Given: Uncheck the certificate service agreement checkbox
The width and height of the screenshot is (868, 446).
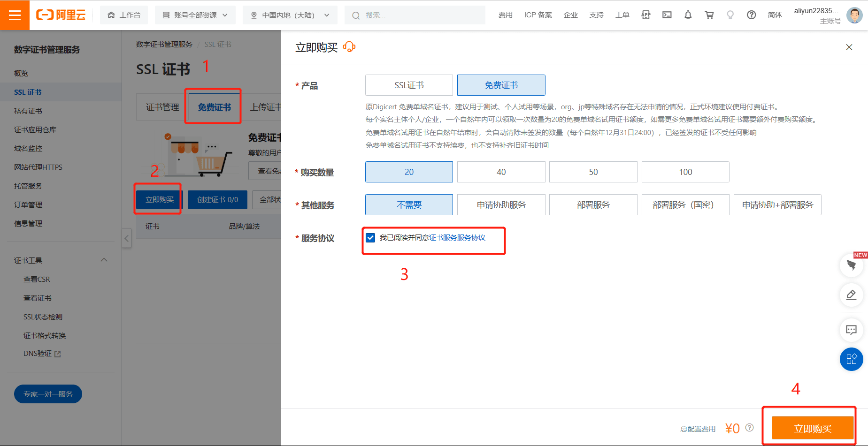Looking at the screenshot, I should pos(371,238).
